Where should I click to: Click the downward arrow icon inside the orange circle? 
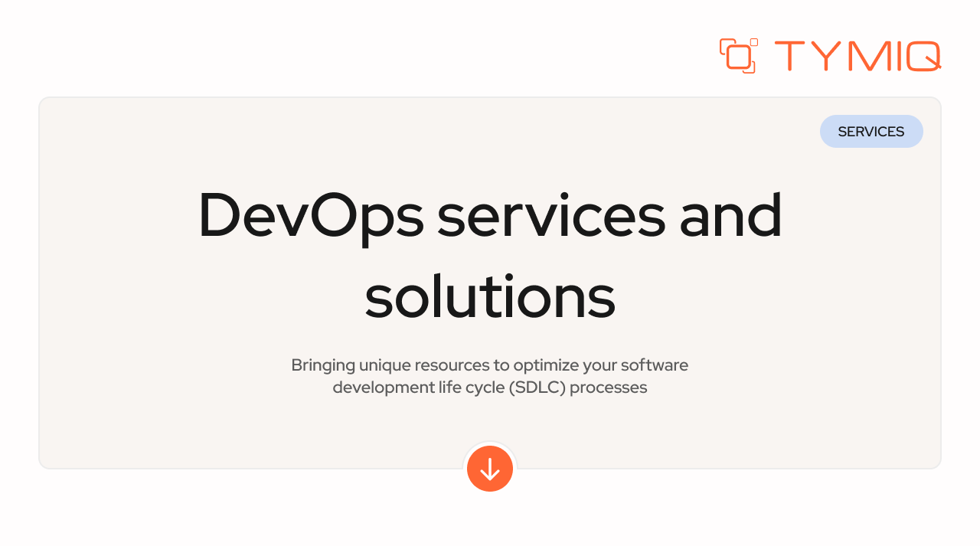[490, 468]
